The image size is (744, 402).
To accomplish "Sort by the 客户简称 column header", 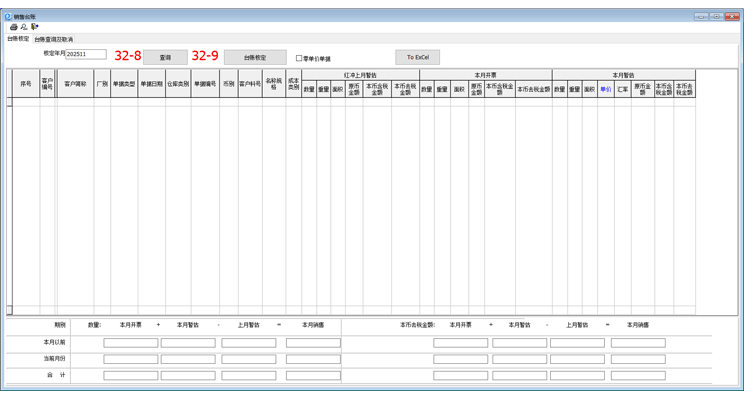I will [x=75, y=85].
